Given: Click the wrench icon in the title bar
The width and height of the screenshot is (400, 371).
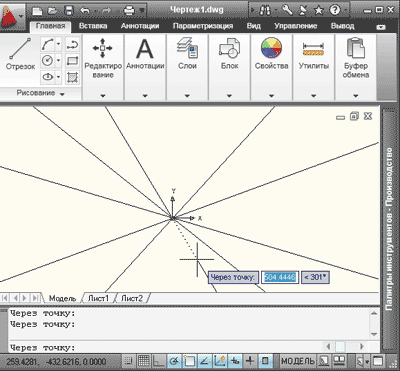Looking at the screenshot, I should pos(287,10).
